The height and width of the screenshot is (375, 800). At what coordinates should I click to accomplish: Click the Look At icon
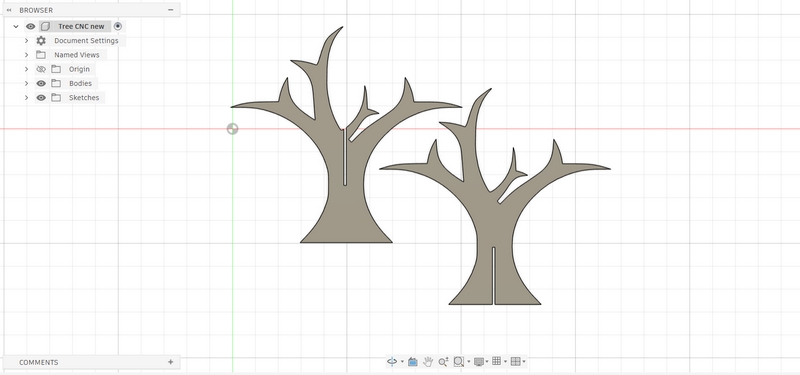tap(413, 362)
